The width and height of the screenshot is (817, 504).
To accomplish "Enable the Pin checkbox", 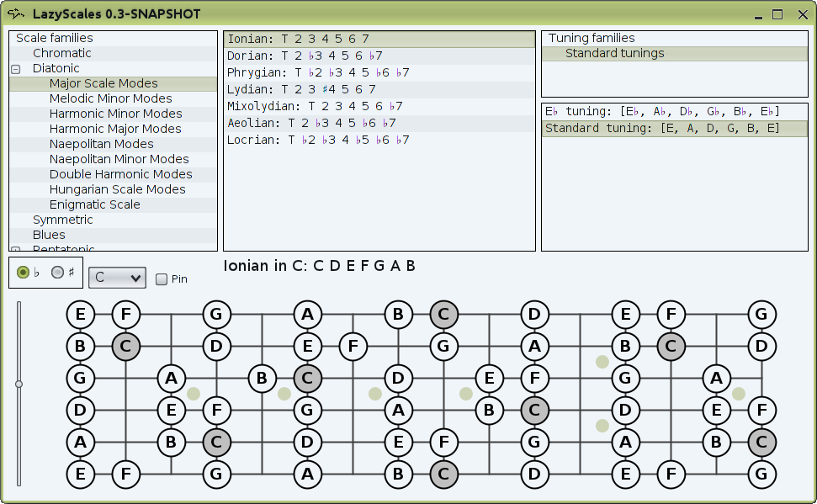I will 162,279.
